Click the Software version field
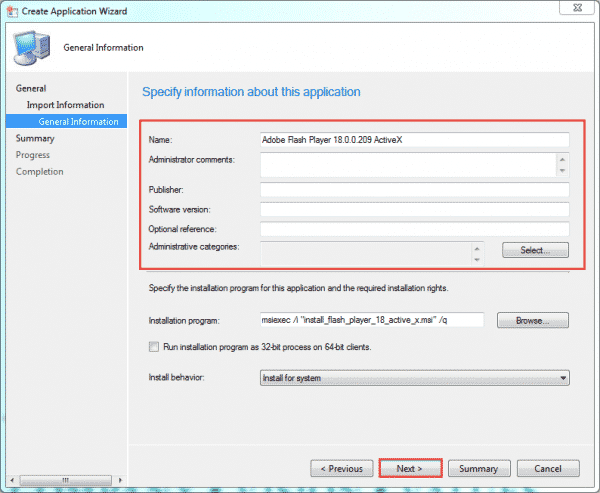This screenshot has height=493, width=600. 414,209
